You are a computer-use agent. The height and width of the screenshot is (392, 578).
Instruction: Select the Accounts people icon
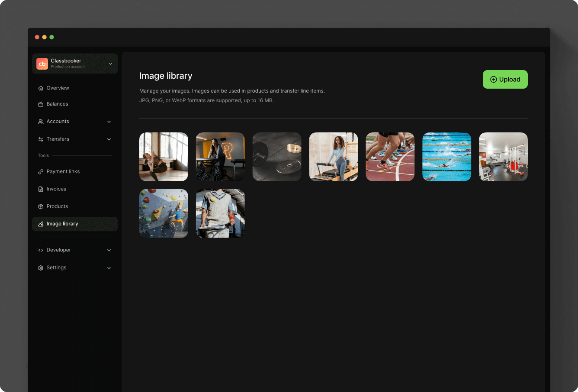point(40,122)
